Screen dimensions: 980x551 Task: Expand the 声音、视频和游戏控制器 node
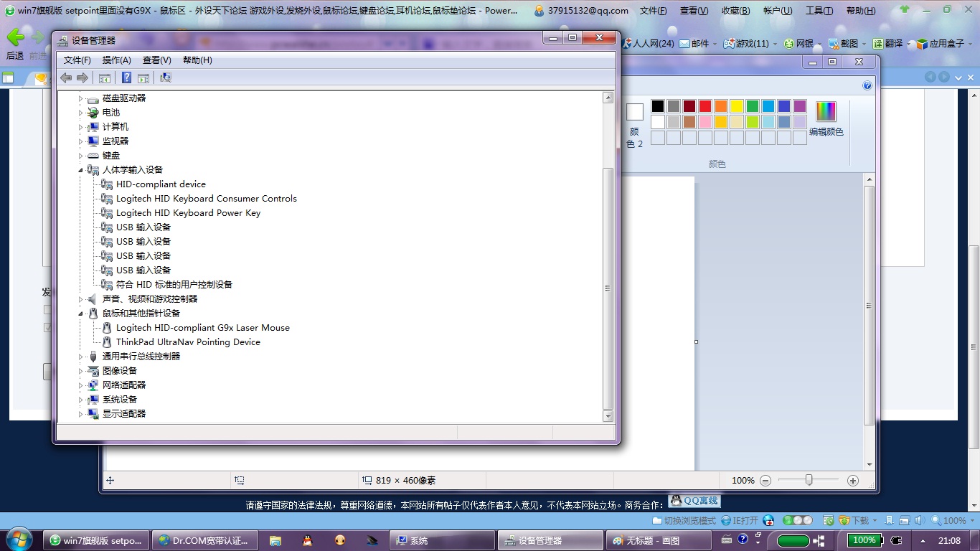pos(80,299)
